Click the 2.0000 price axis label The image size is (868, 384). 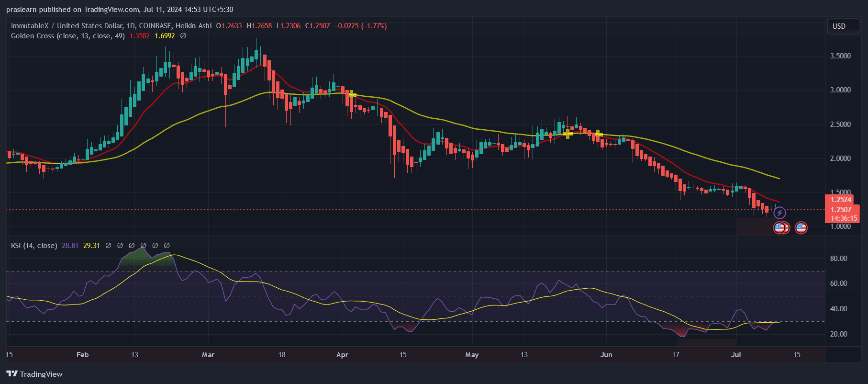840,158
